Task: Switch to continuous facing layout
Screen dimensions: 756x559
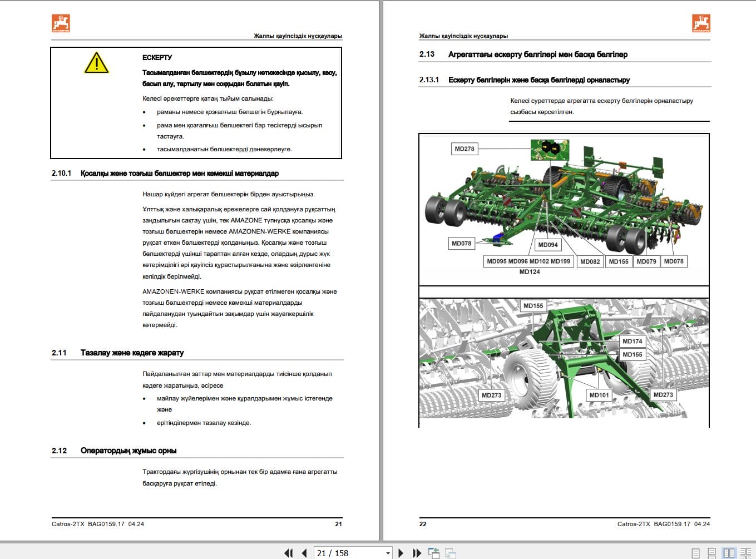Action: pos(745,553)
